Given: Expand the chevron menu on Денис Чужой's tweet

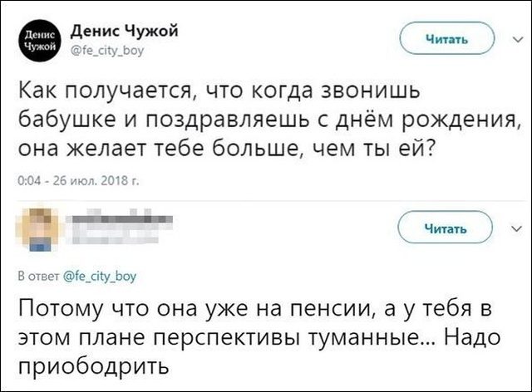Looking at the screenshot, I should (x=510, y=38).
